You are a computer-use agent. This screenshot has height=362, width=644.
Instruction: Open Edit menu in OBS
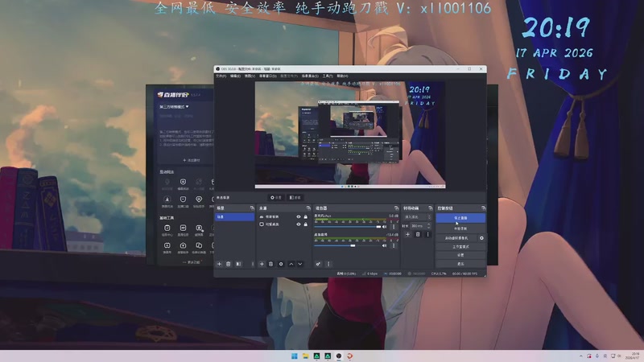coord(235,76)
